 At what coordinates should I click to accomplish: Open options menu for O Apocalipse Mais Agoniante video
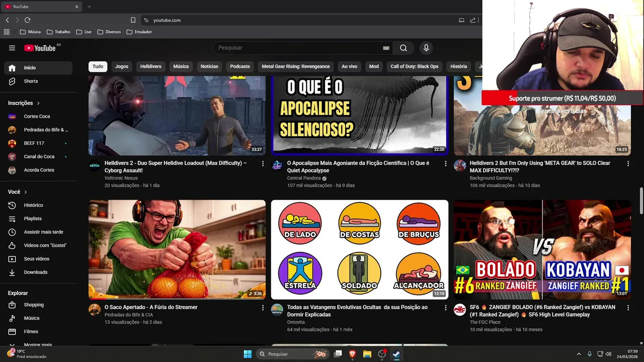tap(445, 163)
